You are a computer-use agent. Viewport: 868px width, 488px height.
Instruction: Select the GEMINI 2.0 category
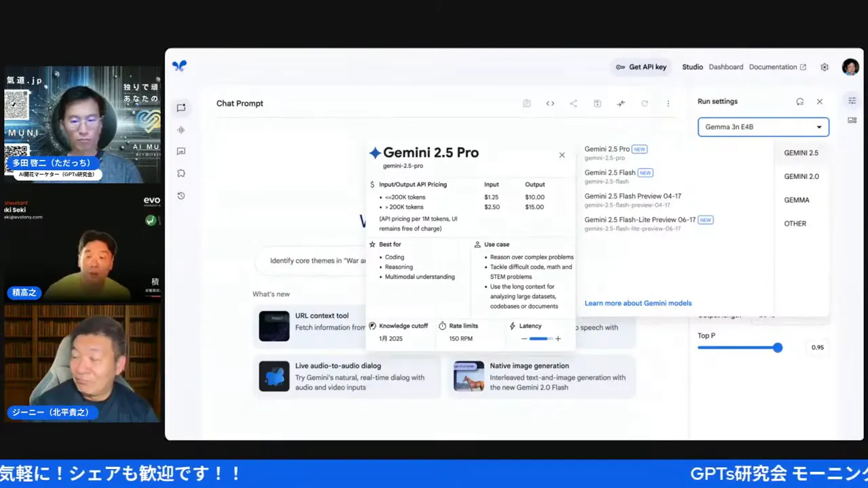click(801, 176)
